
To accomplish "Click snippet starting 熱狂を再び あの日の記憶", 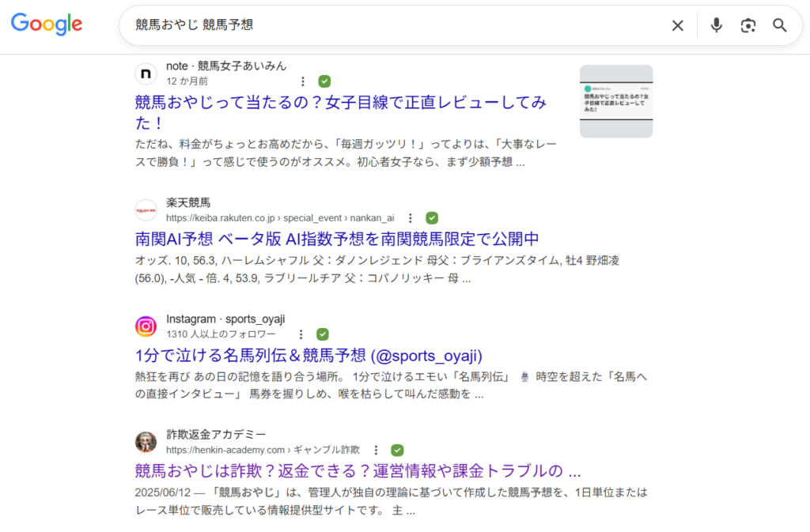I will pyautogui.click(x=391, y=386).
